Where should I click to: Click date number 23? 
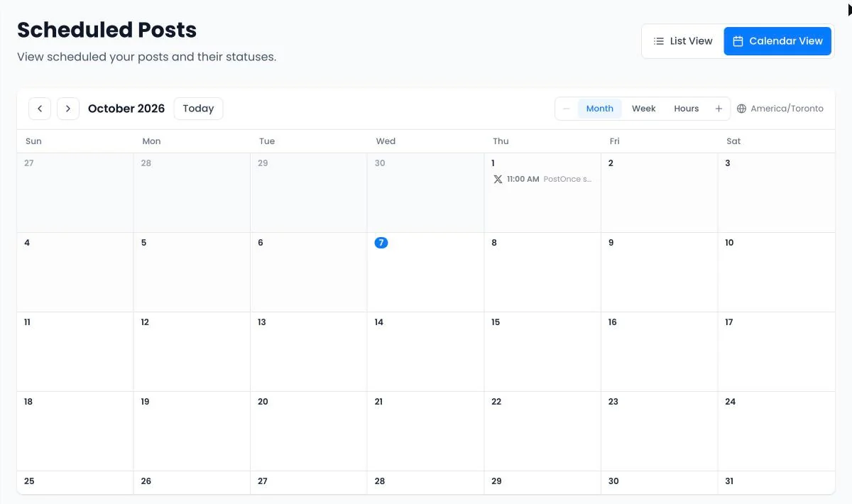613,402
